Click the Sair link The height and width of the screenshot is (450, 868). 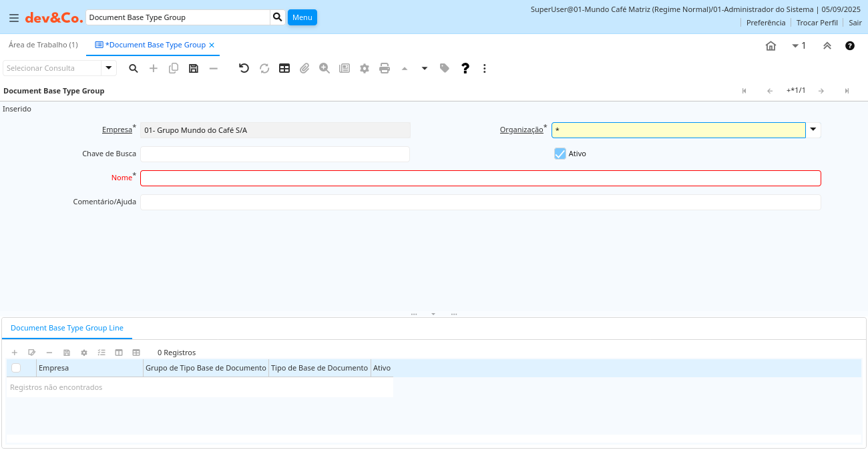point(855,23)
